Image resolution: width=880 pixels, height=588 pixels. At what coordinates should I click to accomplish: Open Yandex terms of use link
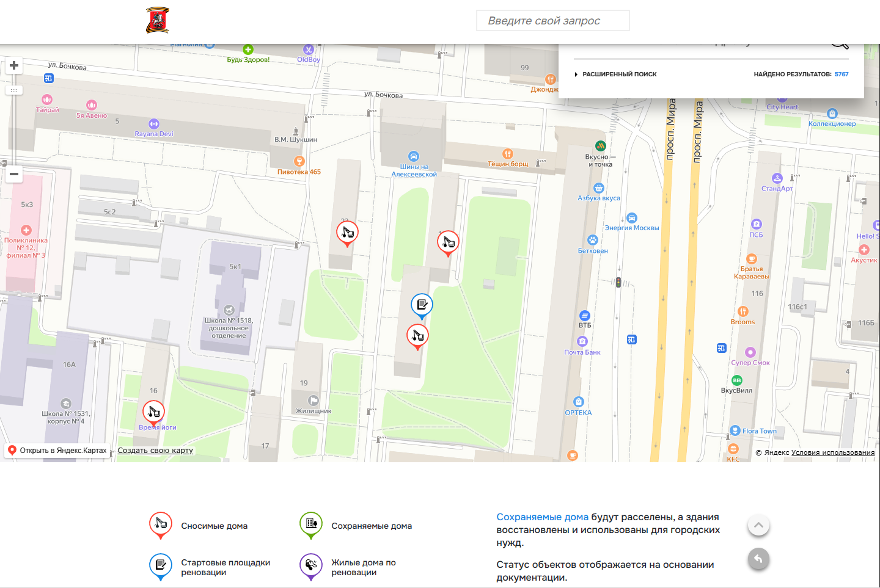(833, 452)
